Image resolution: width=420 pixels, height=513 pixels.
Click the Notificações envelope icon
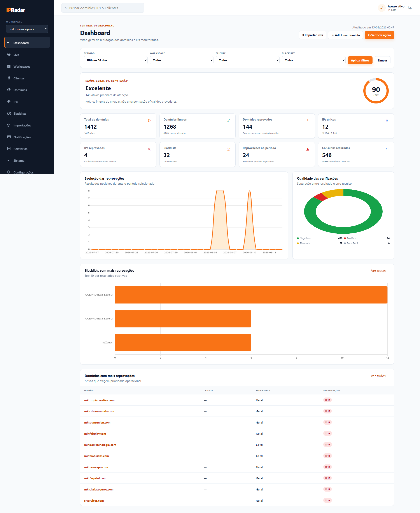click(x=9, y=137)
